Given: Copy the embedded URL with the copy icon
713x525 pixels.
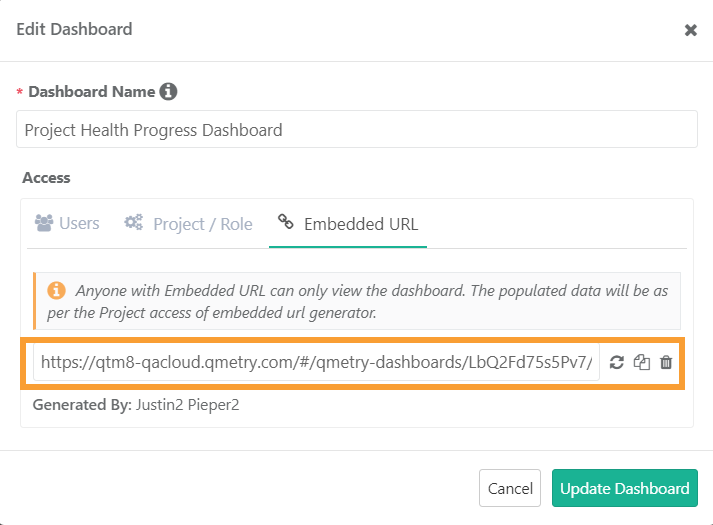Looking at the screenshot, I should coord(642,362).
